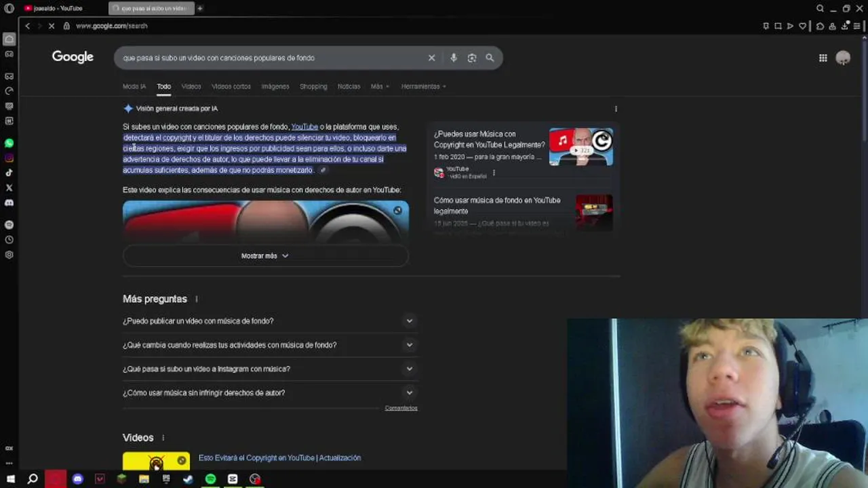Switch to the Videos results tab
The image size is (868, 488).
pos(191,86)
